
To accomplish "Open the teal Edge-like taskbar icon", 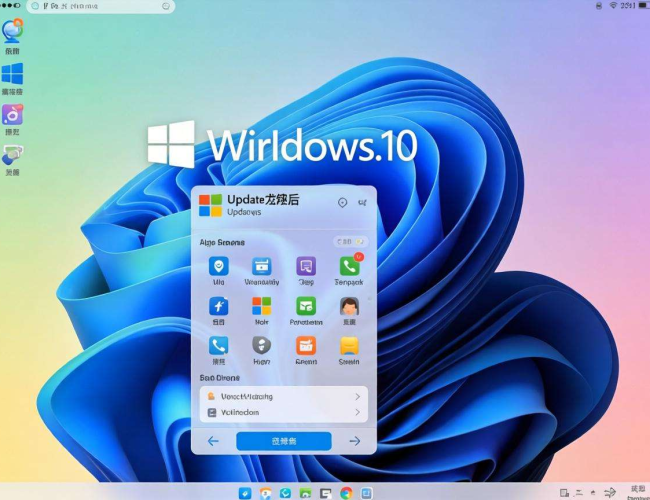I will (285, 493).
